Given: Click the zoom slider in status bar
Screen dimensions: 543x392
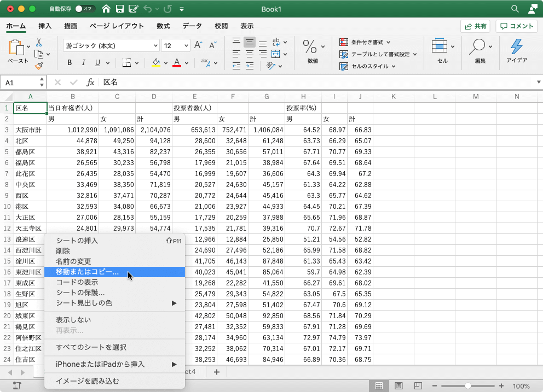Looking at the screenshot, I should [467, 386].
